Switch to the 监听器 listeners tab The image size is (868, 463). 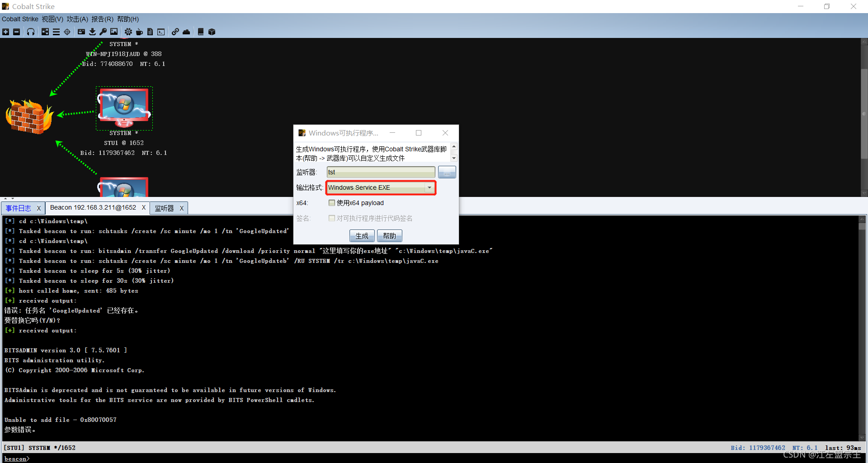coord(164,208)
